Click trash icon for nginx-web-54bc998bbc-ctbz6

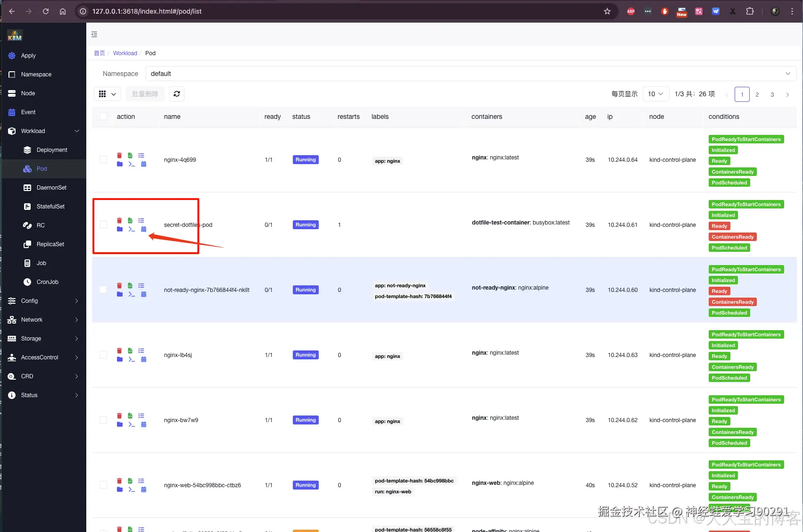(119, 481)
